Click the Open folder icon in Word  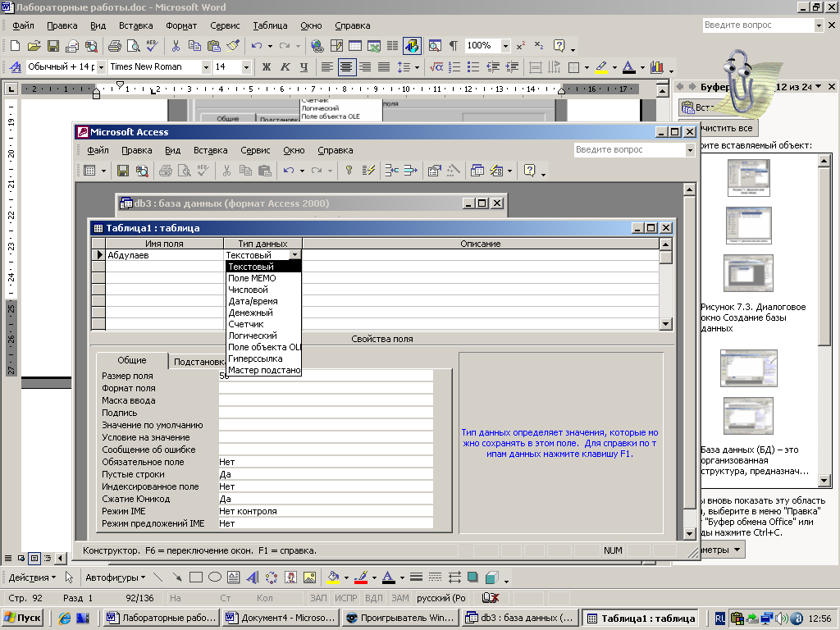tap(34, 46)
